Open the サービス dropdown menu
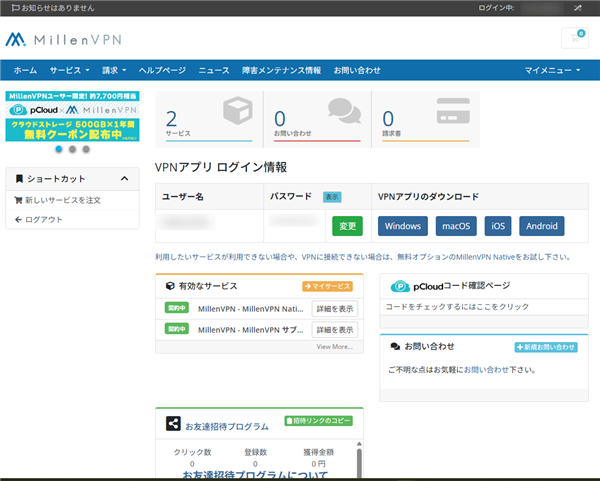Viewport: 600px width, 481px height. pyautogui.click(x=69, y=70)
